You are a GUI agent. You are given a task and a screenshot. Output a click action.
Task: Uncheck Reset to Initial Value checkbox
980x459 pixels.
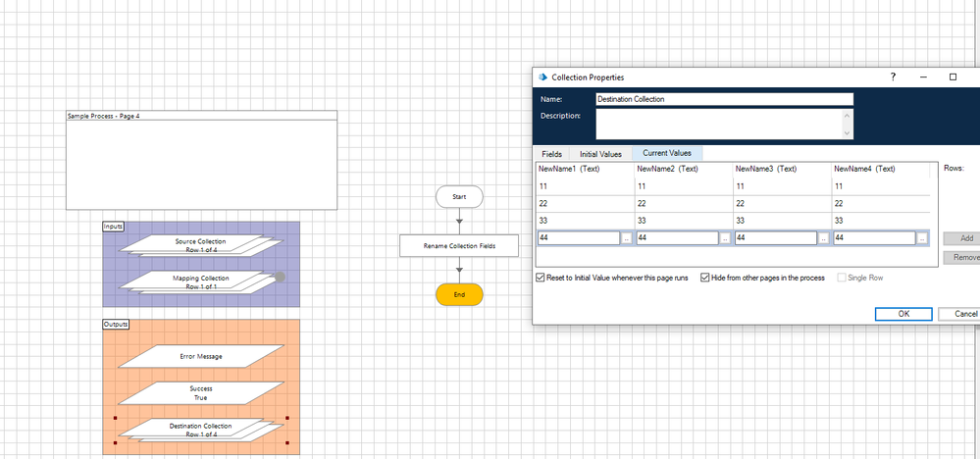click(542, 279)
